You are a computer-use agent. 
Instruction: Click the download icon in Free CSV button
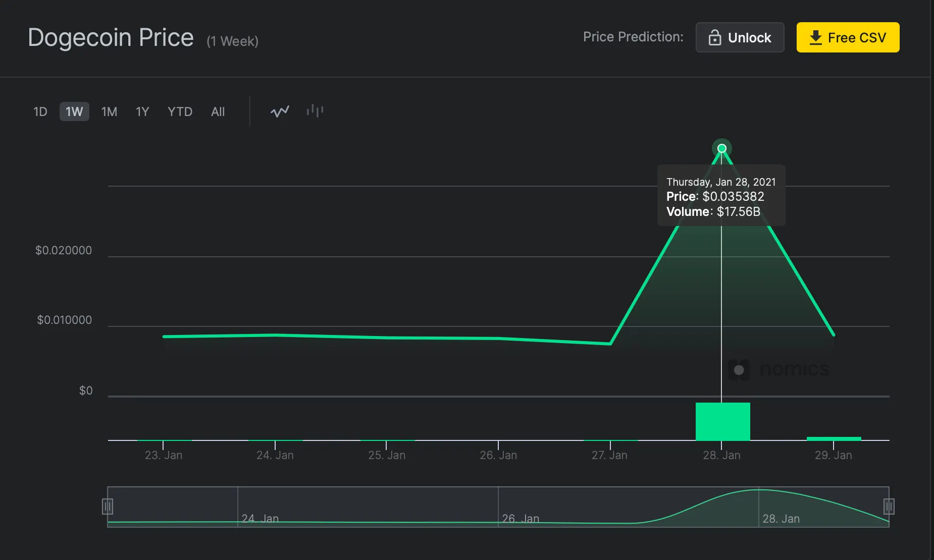(816, 37)
